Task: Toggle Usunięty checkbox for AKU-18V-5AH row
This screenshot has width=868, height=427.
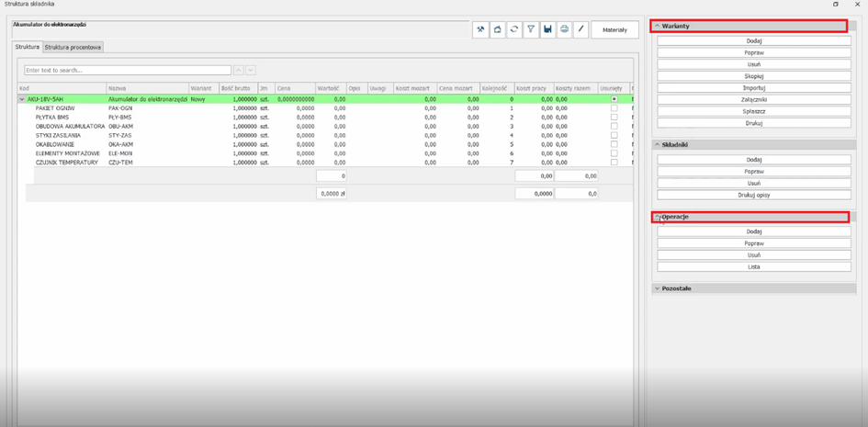Action: pyautogui.click(x=614, y=99)
